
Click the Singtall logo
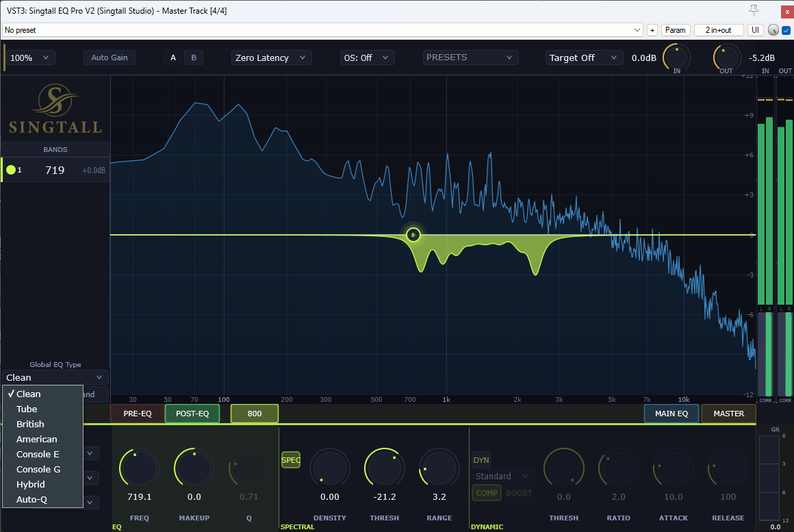click(55, 109)
